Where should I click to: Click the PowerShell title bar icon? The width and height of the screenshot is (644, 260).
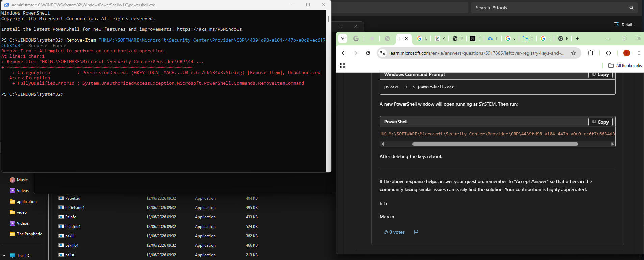click(6, 5)
